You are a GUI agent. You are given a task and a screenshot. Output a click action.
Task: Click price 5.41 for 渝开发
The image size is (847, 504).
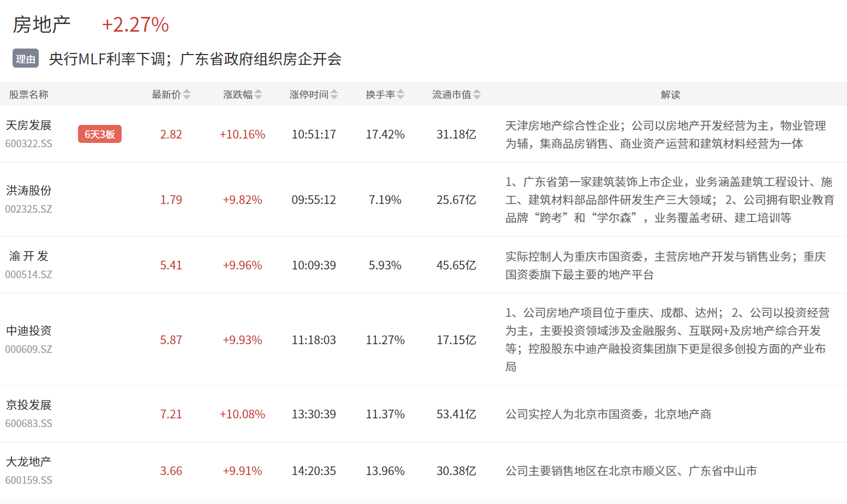[171, 265]
